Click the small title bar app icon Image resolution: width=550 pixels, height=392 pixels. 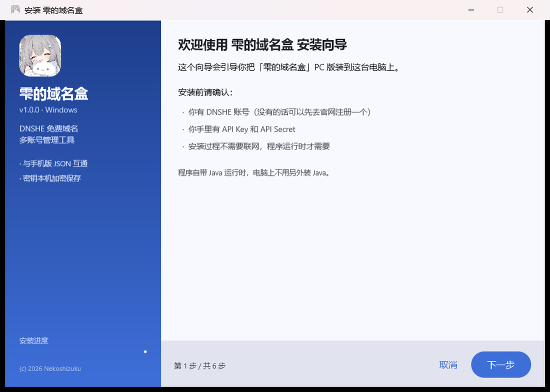[x=15, y=10]
